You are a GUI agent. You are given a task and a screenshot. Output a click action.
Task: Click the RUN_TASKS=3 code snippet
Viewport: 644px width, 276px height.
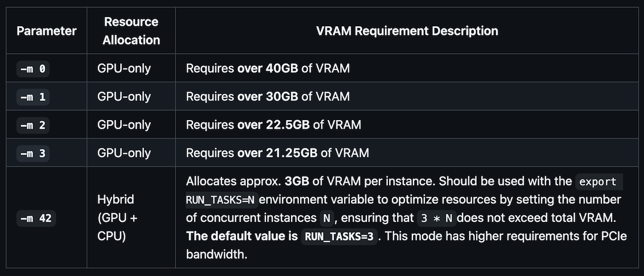click(339, 236)
